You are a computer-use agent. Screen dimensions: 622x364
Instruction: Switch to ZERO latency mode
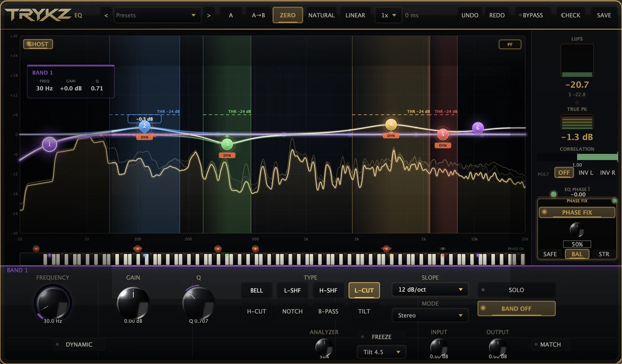tap(288, 15)
